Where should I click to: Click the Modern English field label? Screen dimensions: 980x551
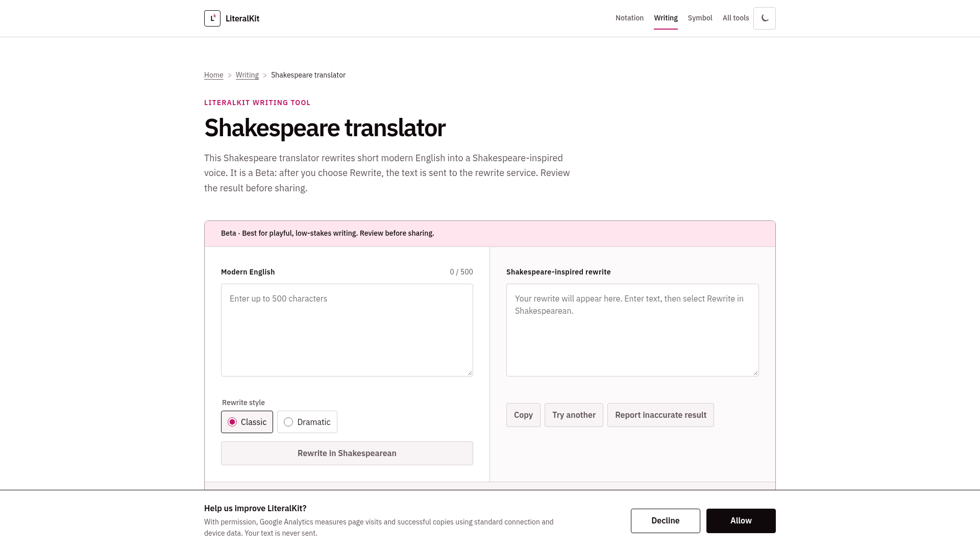click(x=248, y=272)
